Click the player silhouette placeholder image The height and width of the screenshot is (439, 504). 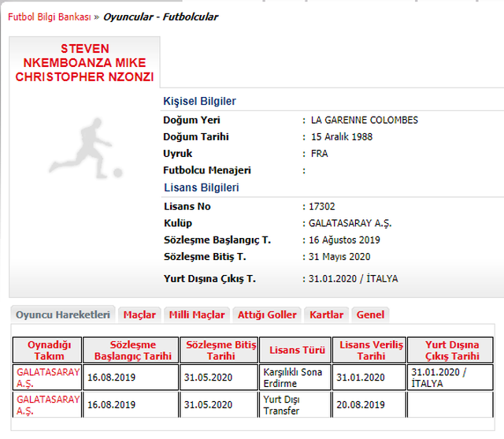point(86,148)
